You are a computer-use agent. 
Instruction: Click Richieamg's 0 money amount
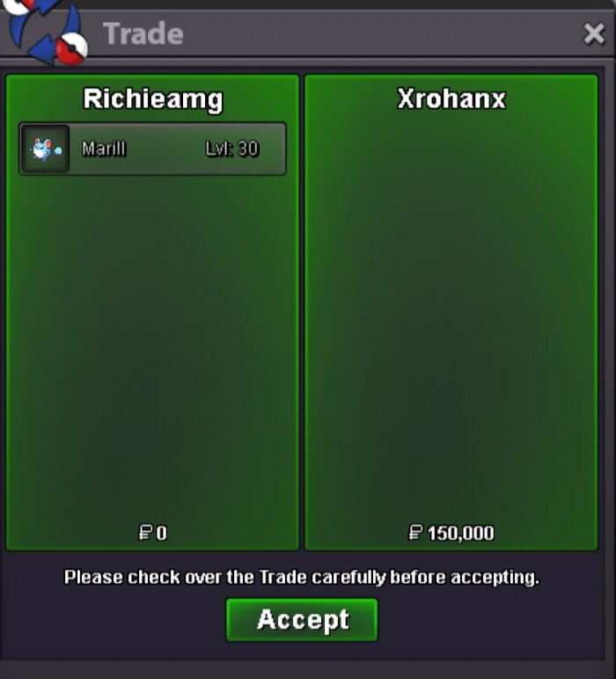pyautogui.click(x=161, y=533)
